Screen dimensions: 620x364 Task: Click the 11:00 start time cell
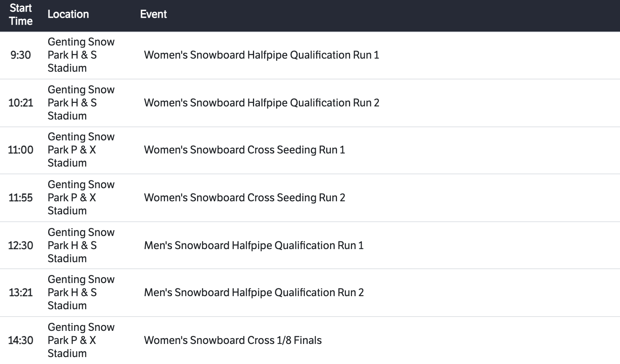point(21,150)
